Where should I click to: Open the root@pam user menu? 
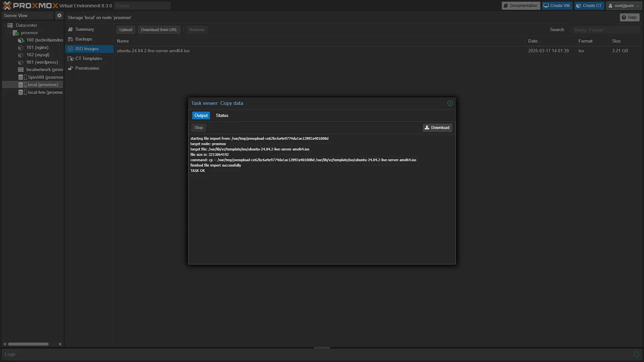tap(624, 6)
